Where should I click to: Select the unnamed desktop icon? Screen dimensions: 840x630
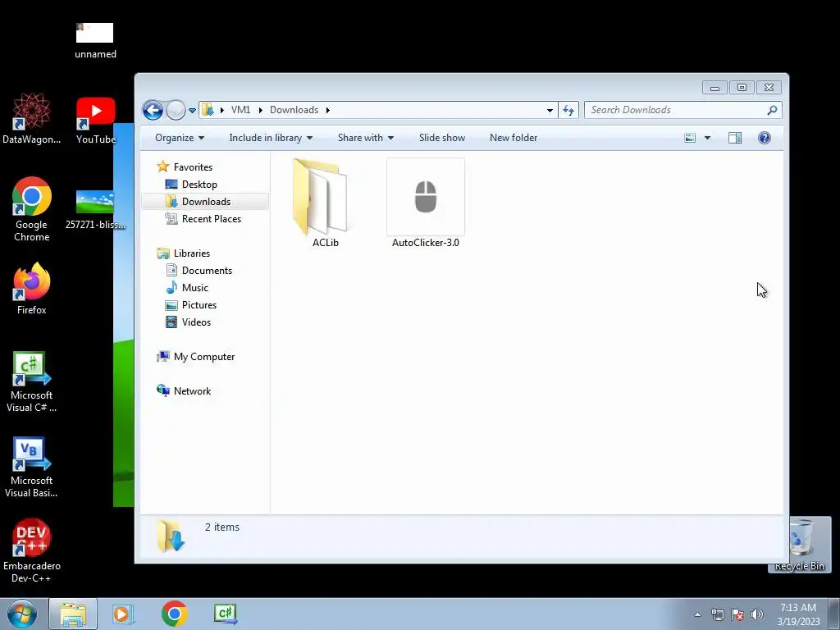point(95,41)
